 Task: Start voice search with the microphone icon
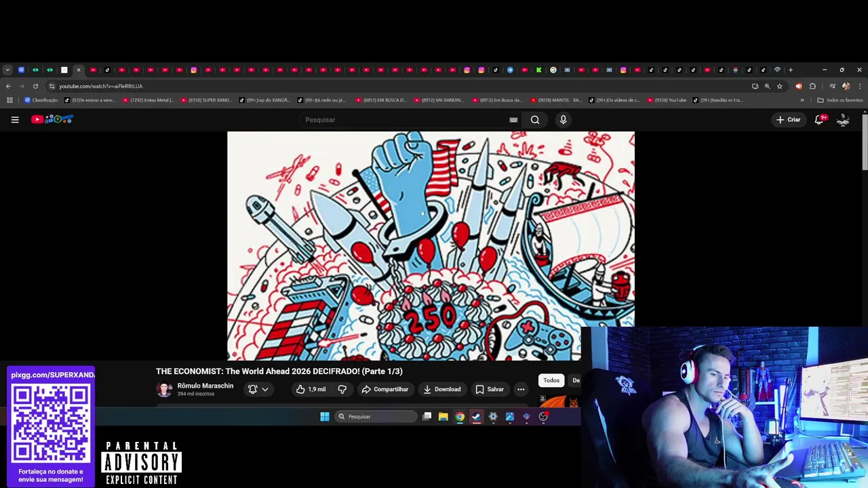click(563, 120)
